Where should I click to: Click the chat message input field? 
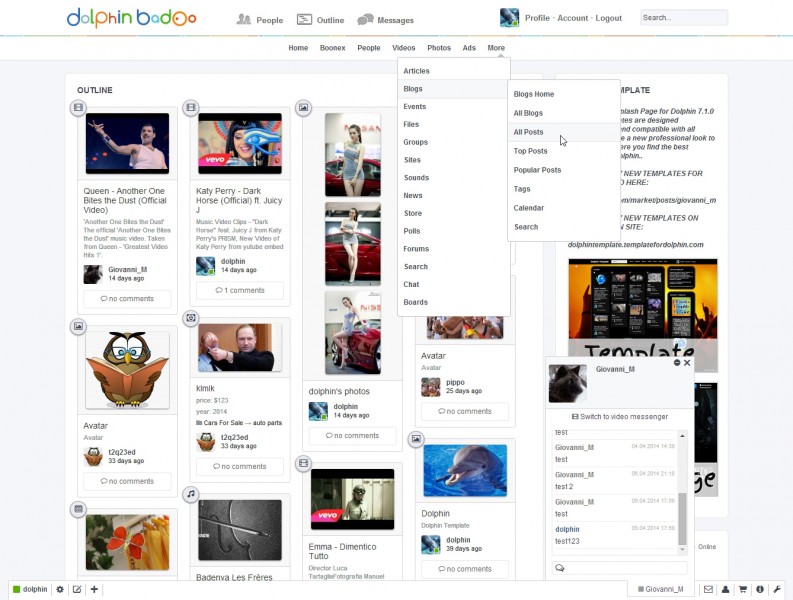pyautogui.click(x=620, y=568)
